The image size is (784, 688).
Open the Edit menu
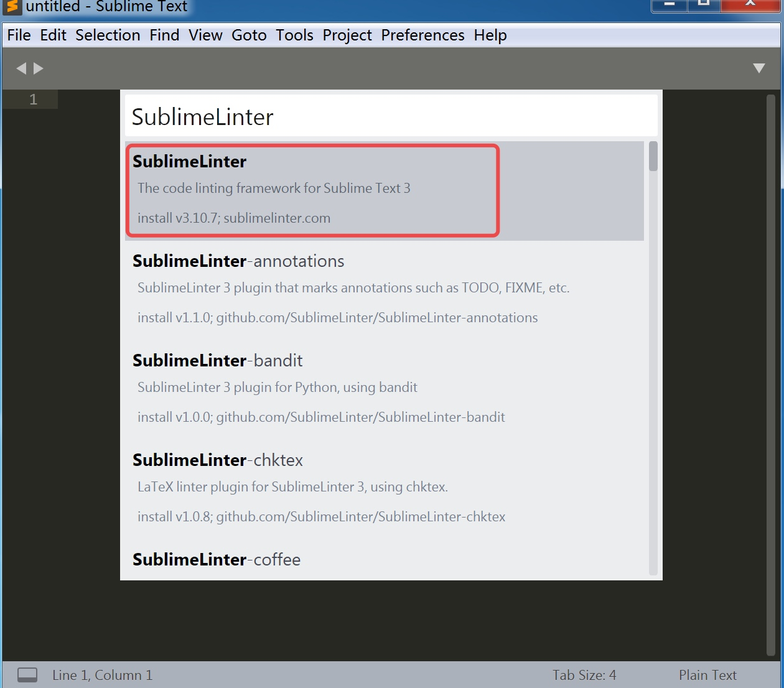click(x=53, y=35)
